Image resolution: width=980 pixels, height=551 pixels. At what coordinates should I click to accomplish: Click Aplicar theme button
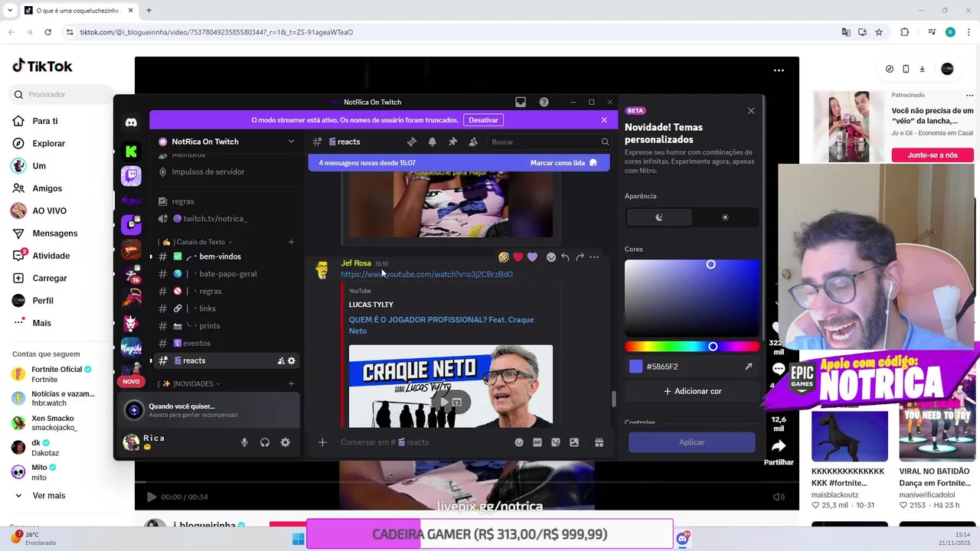pyautogui.click(x=692, y=442)
